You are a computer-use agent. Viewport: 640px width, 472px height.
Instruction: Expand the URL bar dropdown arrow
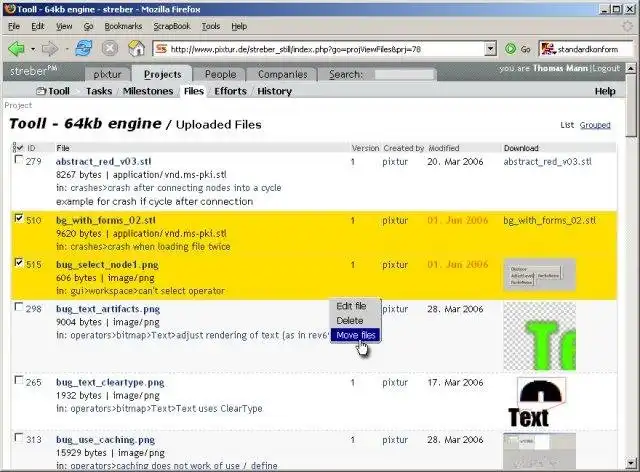tap(490, 49)
